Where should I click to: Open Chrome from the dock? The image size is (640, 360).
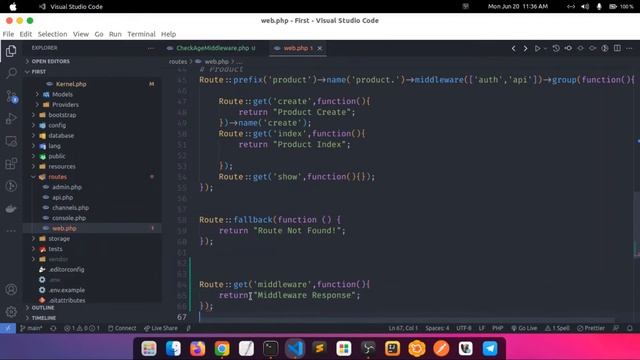[222, 349]
